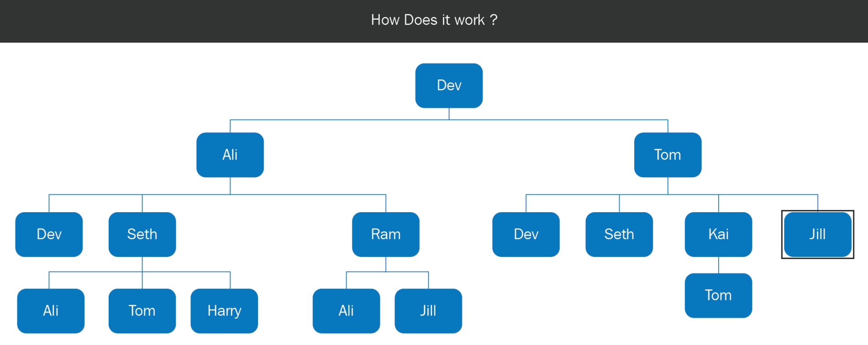Select the root Dev node
The image size is (868, 345).
tap(449, 86)
